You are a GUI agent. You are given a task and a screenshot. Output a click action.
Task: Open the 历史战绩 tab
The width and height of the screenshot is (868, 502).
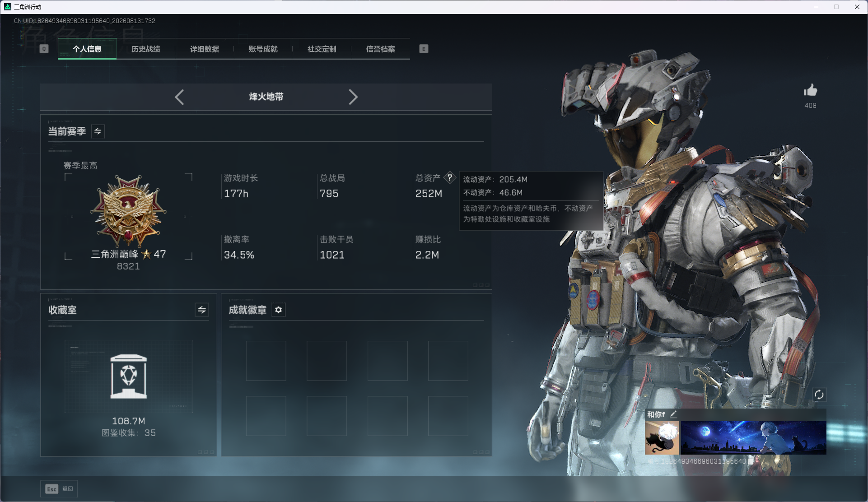[146, 49]
